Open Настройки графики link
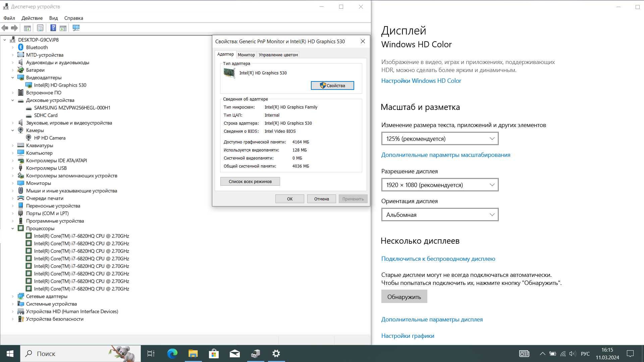The height and width of the screenshot is (362, 644). tap(408, 336)
